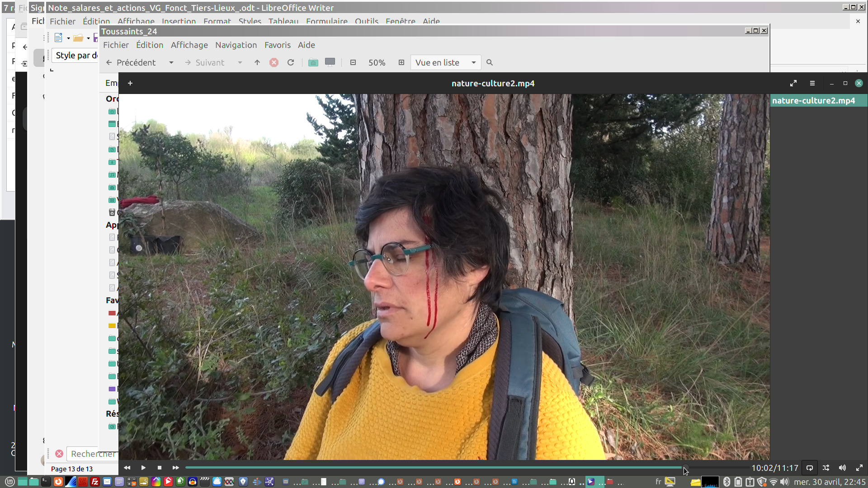
Task: Go to home folder icon
Action: [313, 63]
